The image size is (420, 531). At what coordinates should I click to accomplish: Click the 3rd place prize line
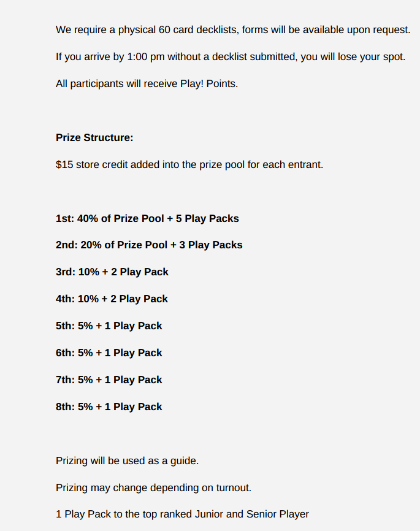point(112,272)
